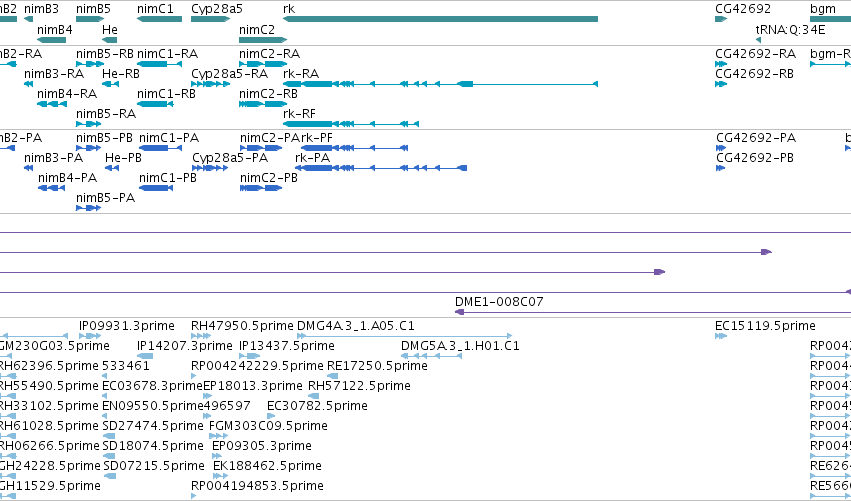851x501 pixels.
Task: Click protein 'Cyp28a5-PA'
Action: tap(210, 168)
